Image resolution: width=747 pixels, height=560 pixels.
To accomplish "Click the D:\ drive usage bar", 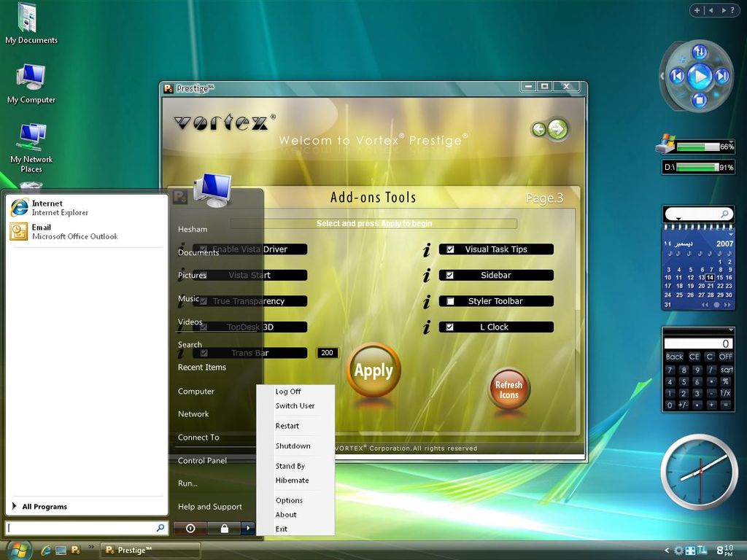I will pyautogui.click(x=698, y=167).
